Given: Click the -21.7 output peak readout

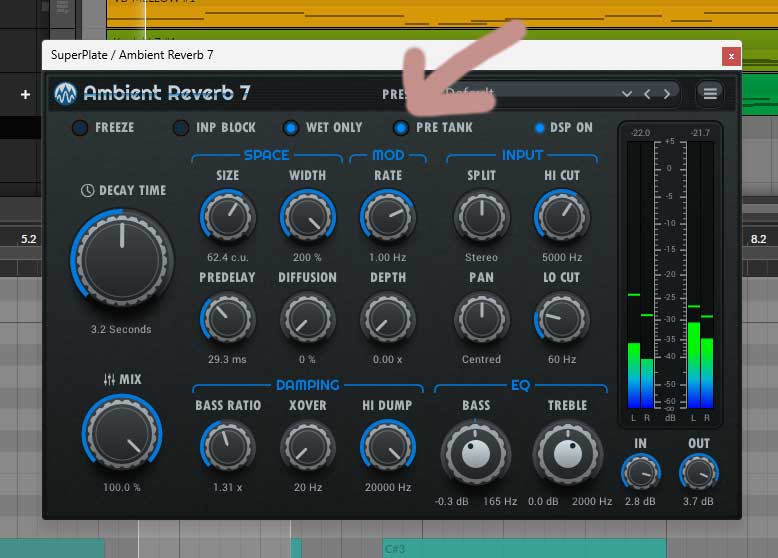Looking at the screenshot, I should coord(700,133).
